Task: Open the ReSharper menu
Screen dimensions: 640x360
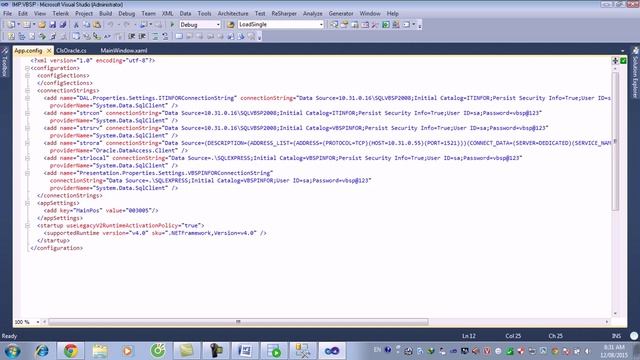Action: point(284,13)
